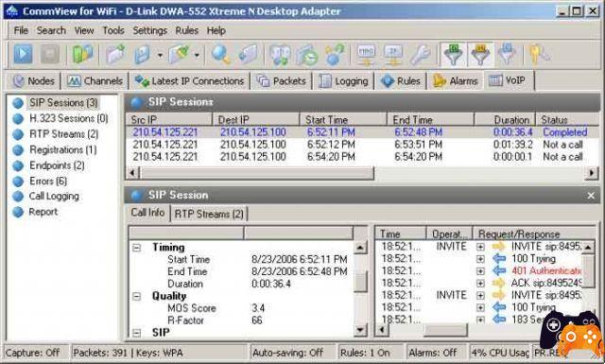This screenshot has height=364, width=605.
Task: Click the magnifying glass Find icon
Action: click(220, 54)
